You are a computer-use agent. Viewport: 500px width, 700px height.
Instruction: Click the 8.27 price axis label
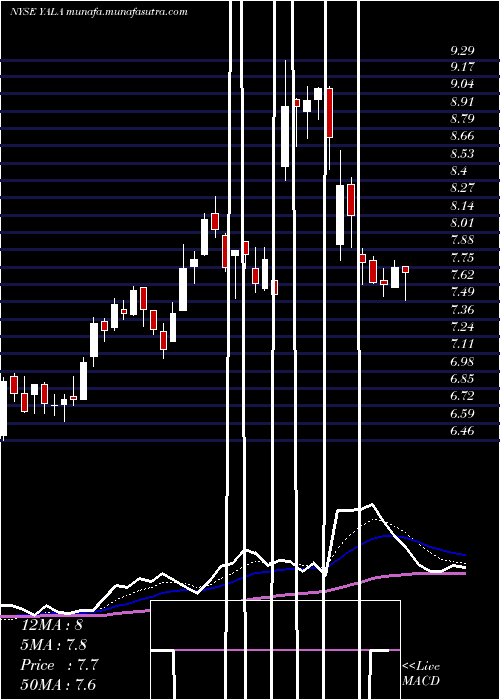click(462, 188)
